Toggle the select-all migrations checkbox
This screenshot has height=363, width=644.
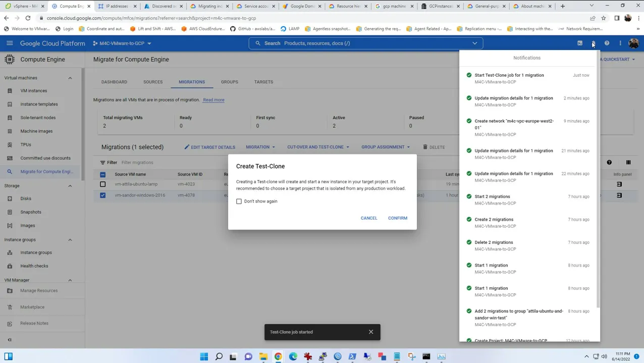coord(103,175)
